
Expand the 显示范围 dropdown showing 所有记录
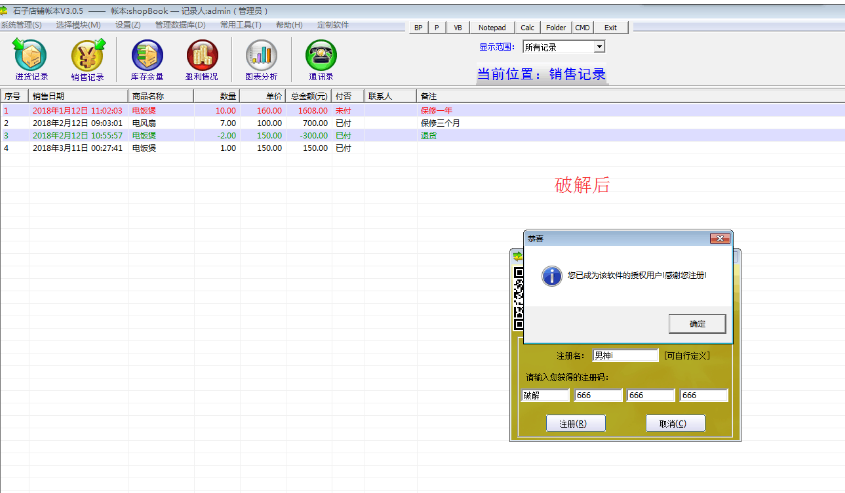point(599,47)
